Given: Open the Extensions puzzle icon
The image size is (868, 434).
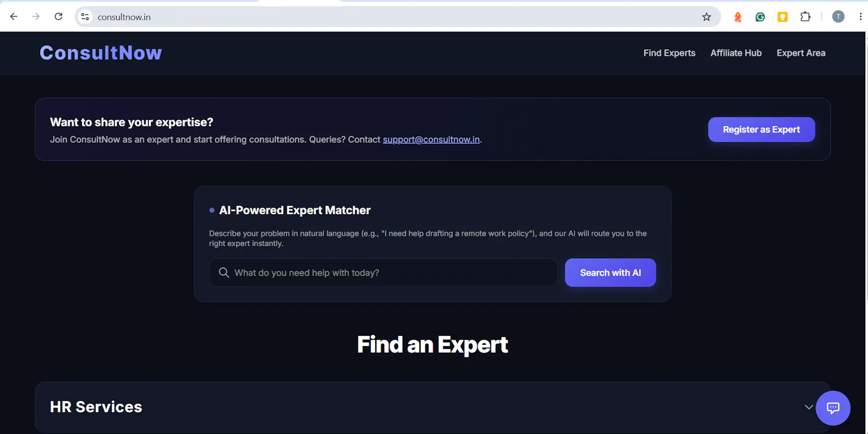Looking at the screenshot, I should coord(806,17).
